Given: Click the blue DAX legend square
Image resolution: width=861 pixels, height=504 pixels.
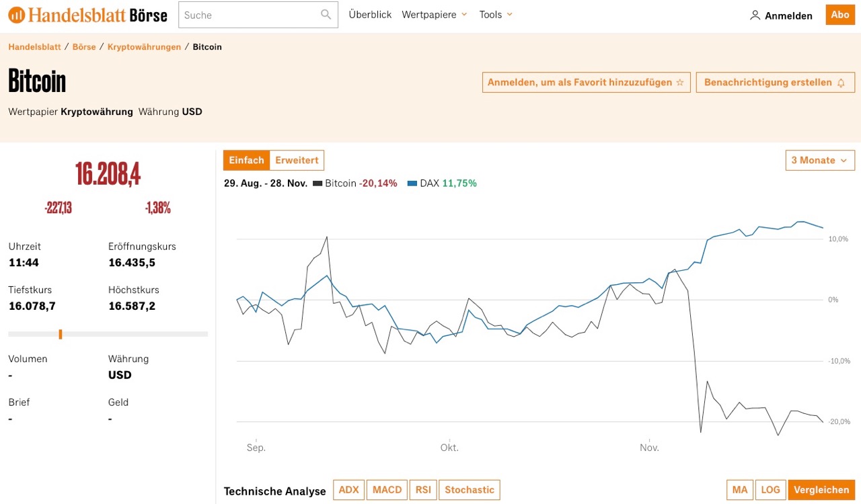Looking at the screenshot, I should click(x=412, y=183).
